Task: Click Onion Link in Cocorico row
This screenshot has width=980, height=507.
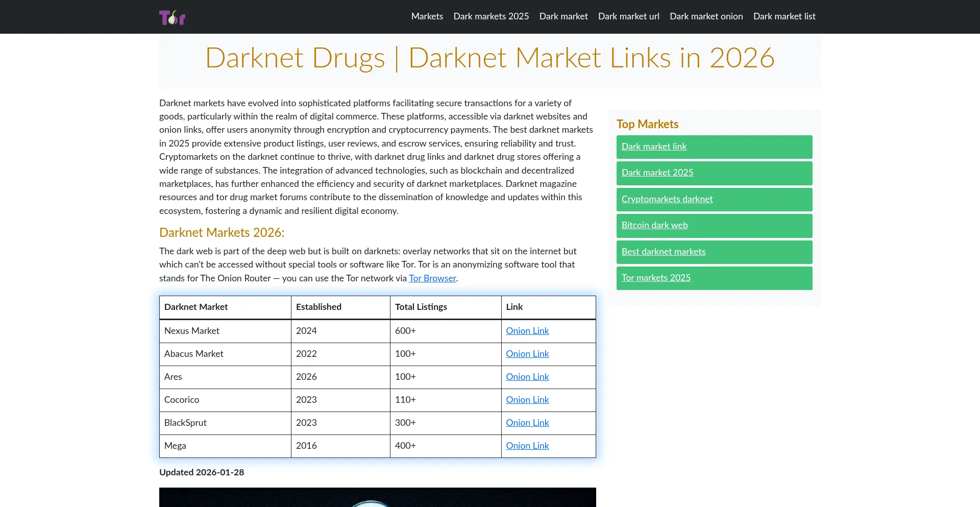Action: point(527,400)
